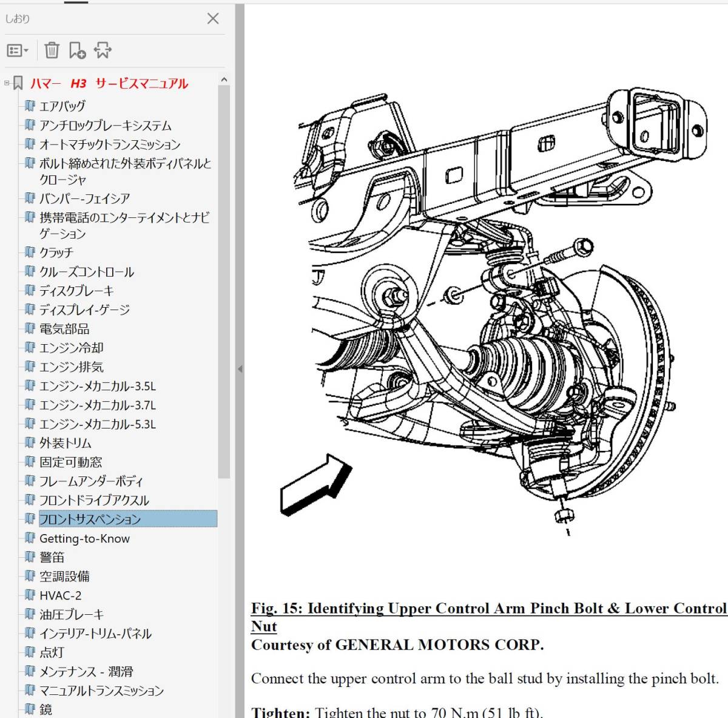The image size is (728, 718).
Task: Open the エンジン-メカニカル-3.5L bookmark
Action: click(x=98, y=385)
